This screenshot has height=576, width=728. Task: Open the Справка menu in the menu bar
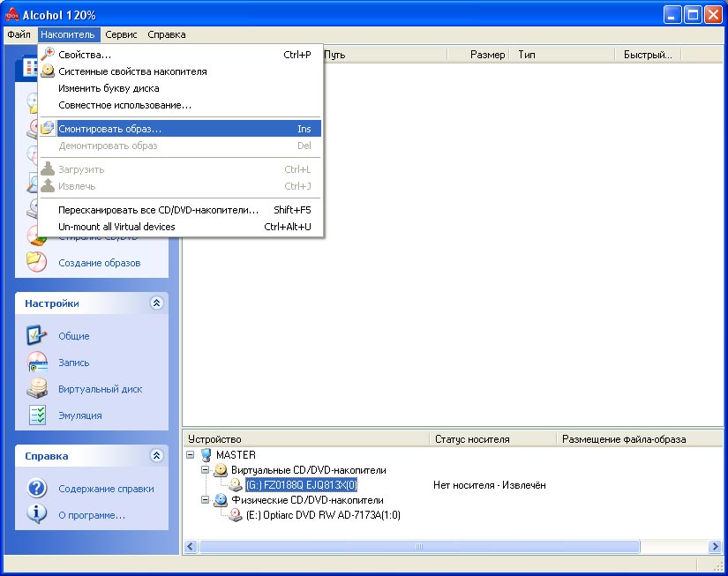click(x=167, y=34)
